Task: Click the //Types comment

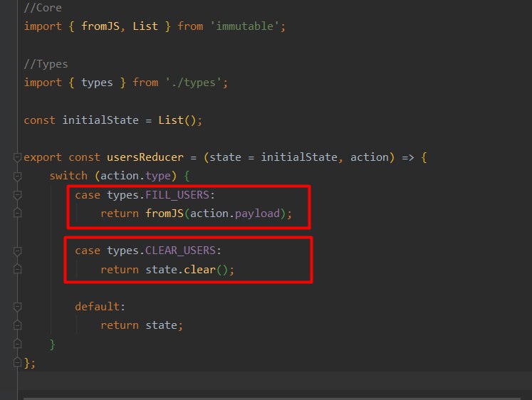Action: point(46,64)
